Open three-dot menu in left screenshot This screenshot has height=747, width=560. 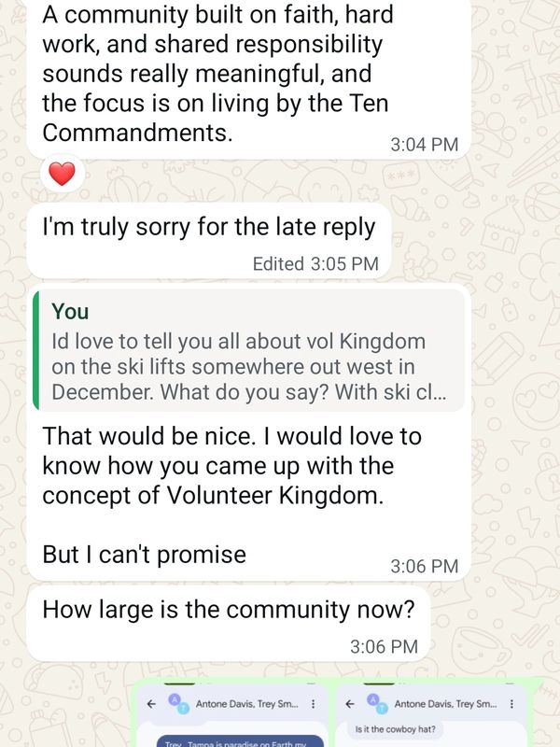(313, 704)
